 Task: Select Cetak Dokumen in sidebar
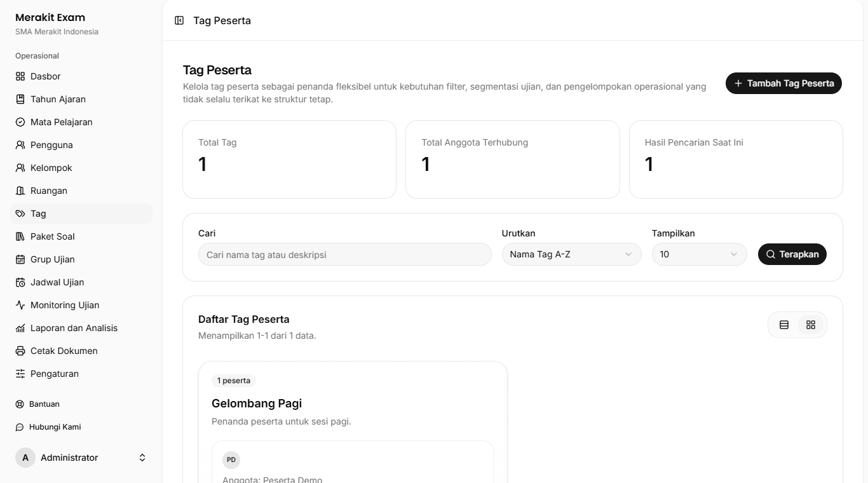(x=81, y=351)
